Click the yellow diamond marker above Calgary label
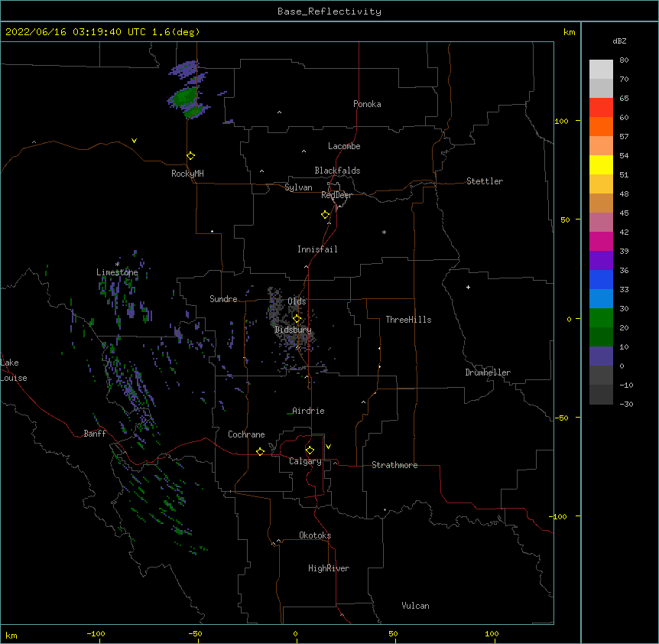Viewport: 659px width, 644px height. 310,450
